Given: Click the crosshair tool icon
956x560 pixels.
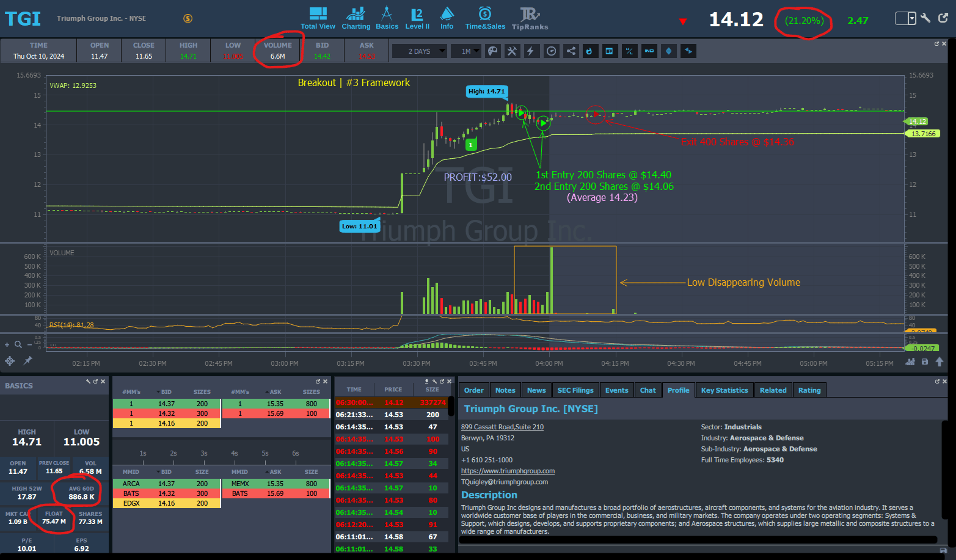Looking at the screenshot, I should point(10,361).
